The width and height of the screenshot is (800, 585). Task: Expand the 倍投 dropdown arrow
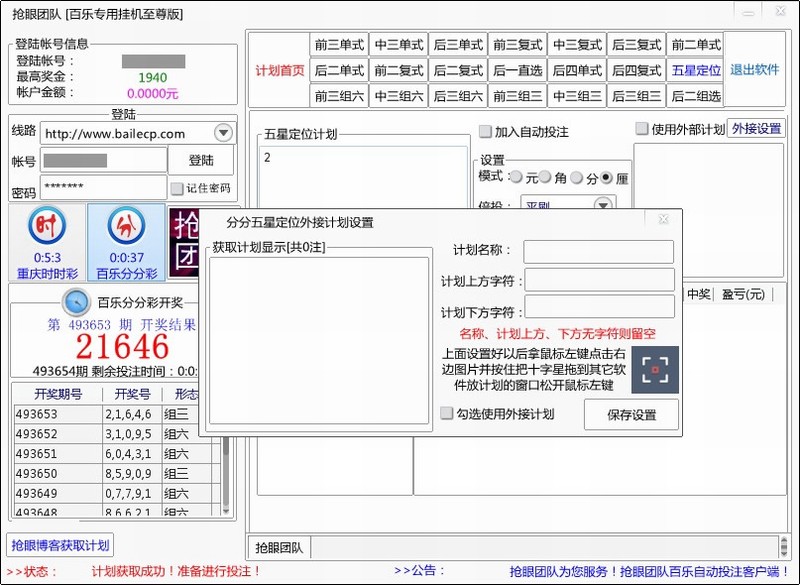click(602, 205)
